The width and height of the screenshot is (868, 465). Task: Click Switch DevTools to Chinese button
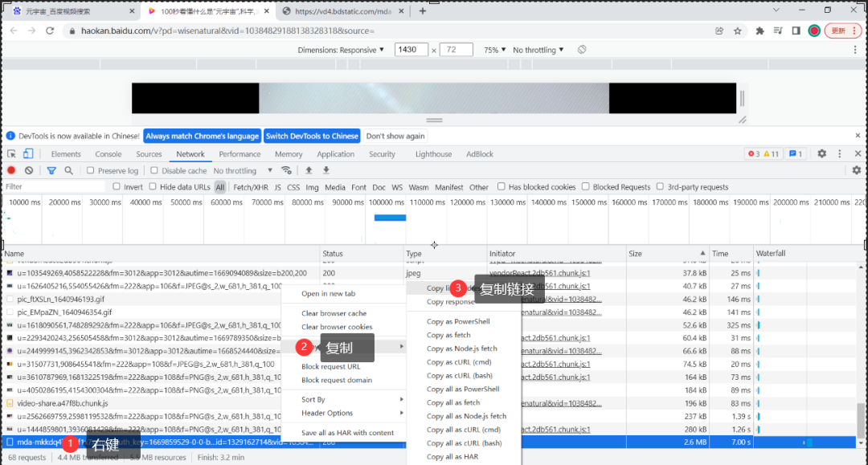[311, 137]
